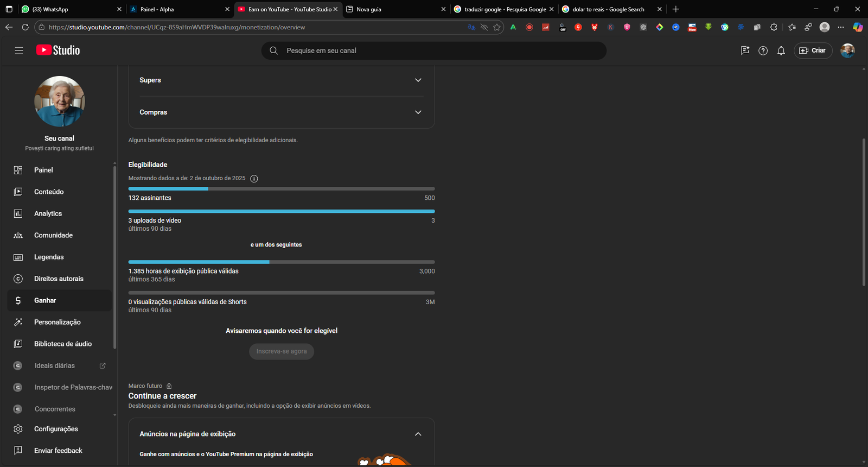Click the horas de exibição progress bar
Image resolution: width=868 pixels, height=467 pixels.
tap(282, 262)
